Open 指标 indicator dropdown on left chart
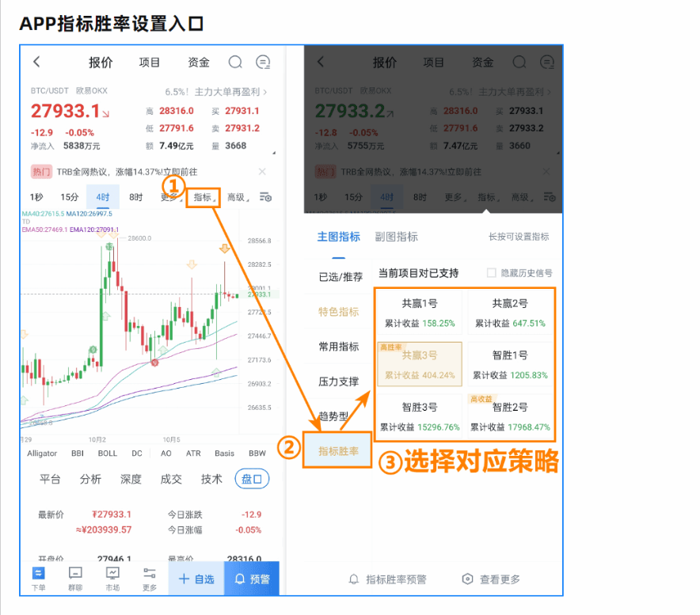This screenshot has width=700, height=615. point(204,197)
